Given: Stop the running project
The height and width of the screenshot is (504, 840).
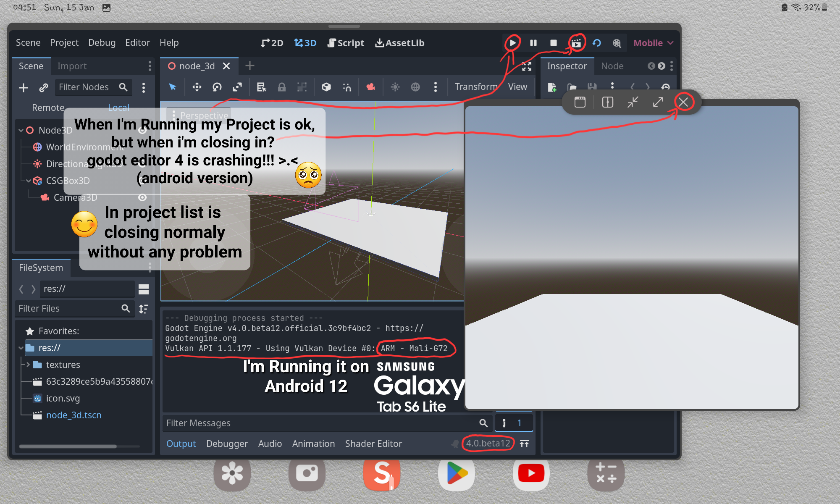Looking at the screenshot, I should tap(554, 43).
